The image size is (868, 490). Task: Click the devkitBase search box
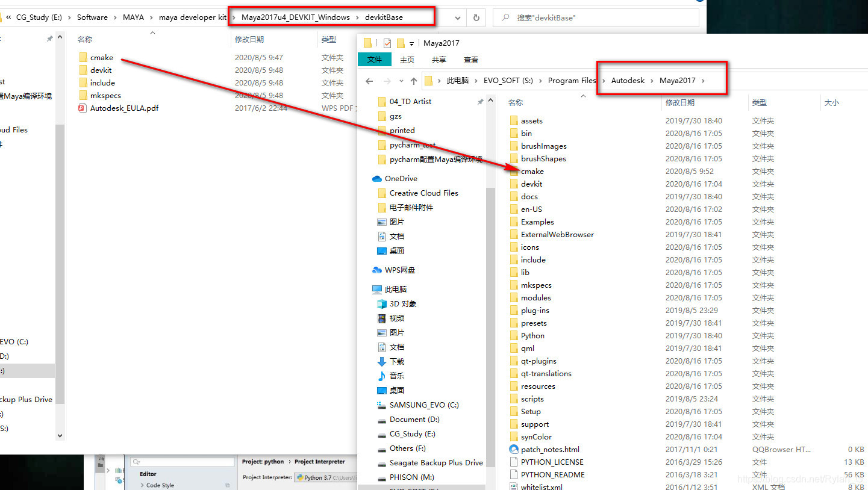(x=596, y=17)
